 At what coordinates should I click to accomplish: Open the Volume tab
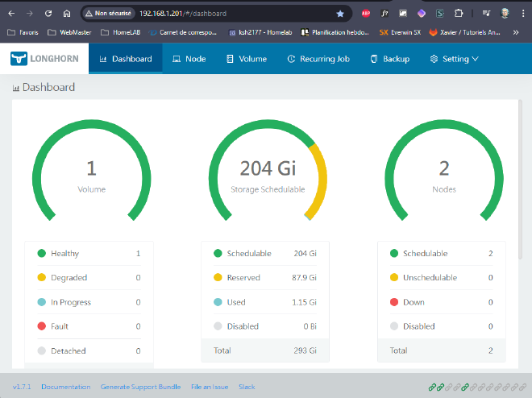(x=247, y=59)
